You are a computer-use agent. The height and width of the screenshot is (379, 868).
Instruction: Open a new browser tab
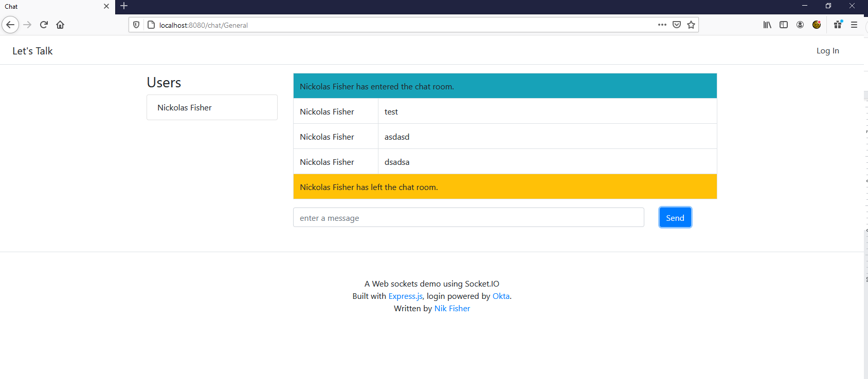124,6
